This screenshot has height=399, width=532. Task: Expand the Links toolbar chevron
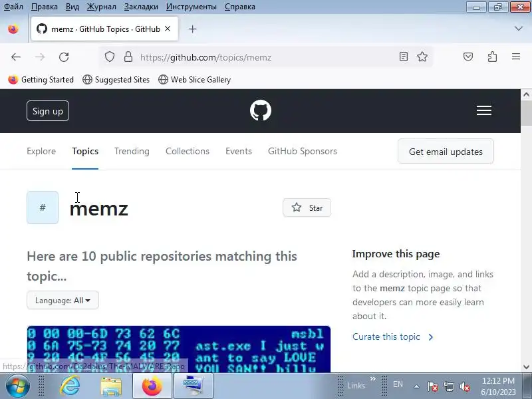coord(373,378)
